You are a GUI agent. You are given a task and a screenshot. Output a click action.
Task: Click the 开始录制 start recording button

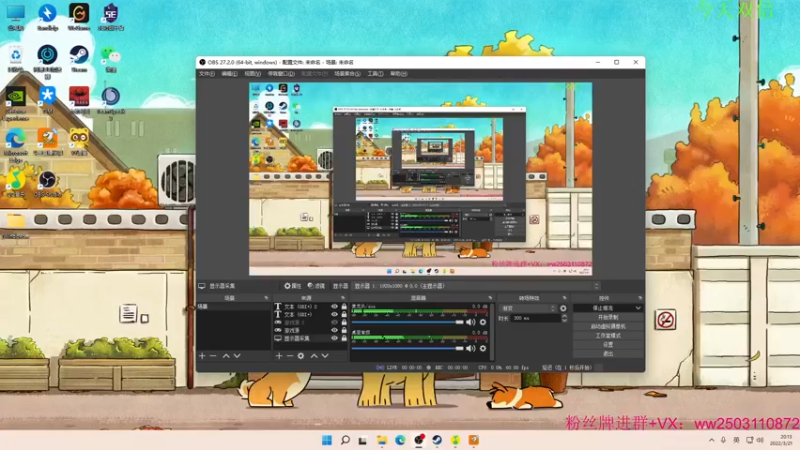(x=608, y=317)
